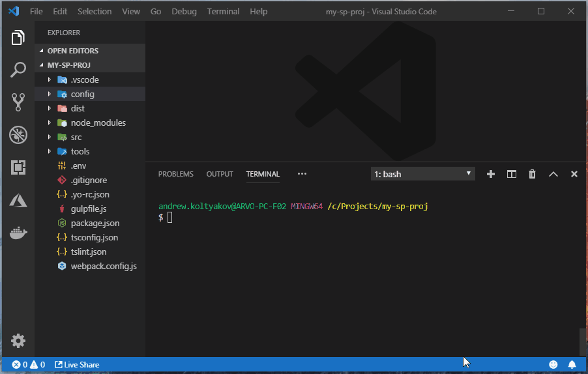Image resolution: width=588 pixels, height=374 pixels.
Task: Open the Explorer view in activity bar
Action: click(18, 38)
